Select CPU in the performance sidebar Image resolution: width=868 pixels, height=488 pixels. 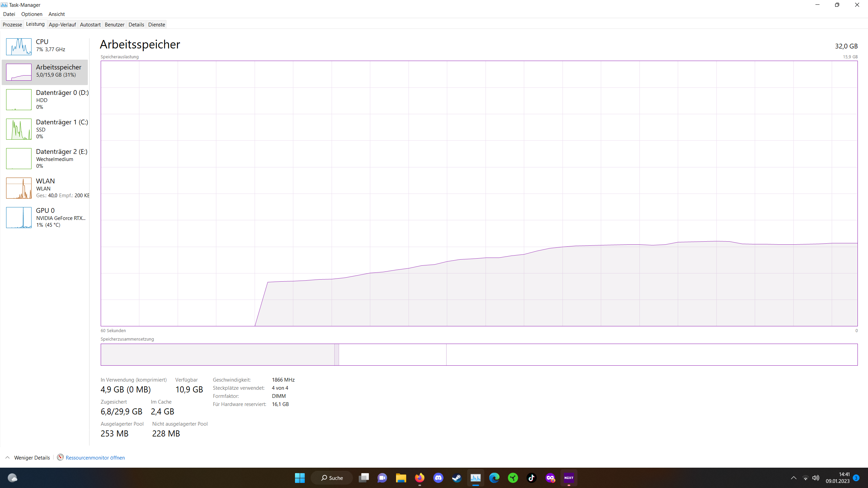[x=45, y=46]
